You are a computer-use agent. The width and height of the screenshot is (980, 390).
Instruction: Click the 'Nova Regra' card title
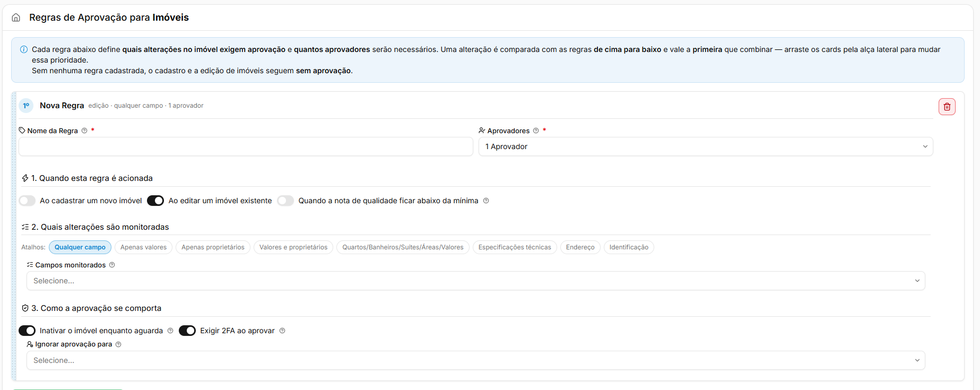62,106
